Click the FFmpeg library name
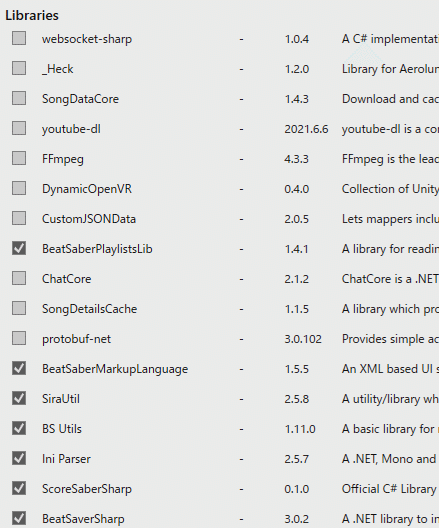 click(x=63, y=159)
